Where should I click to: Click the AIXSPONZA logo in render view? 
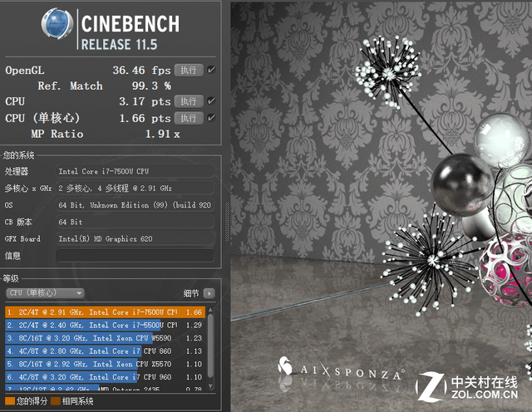pyautogui.click(x=341, y=370)
